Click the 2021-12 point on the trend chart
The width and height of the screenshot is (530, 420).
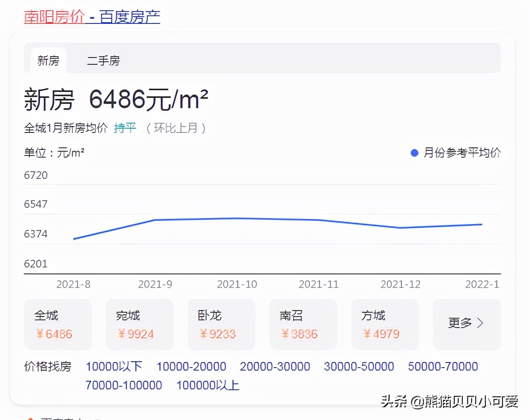point(400,227)
